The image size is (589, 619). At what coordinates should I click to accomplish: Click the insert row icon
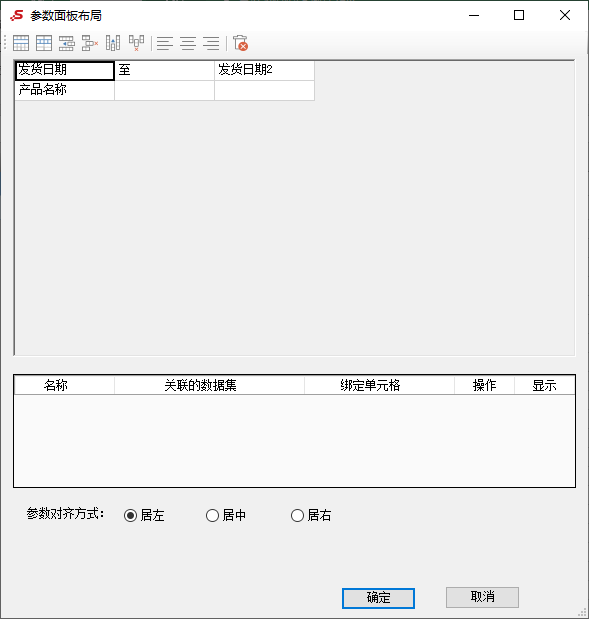(x=67, y=43)
